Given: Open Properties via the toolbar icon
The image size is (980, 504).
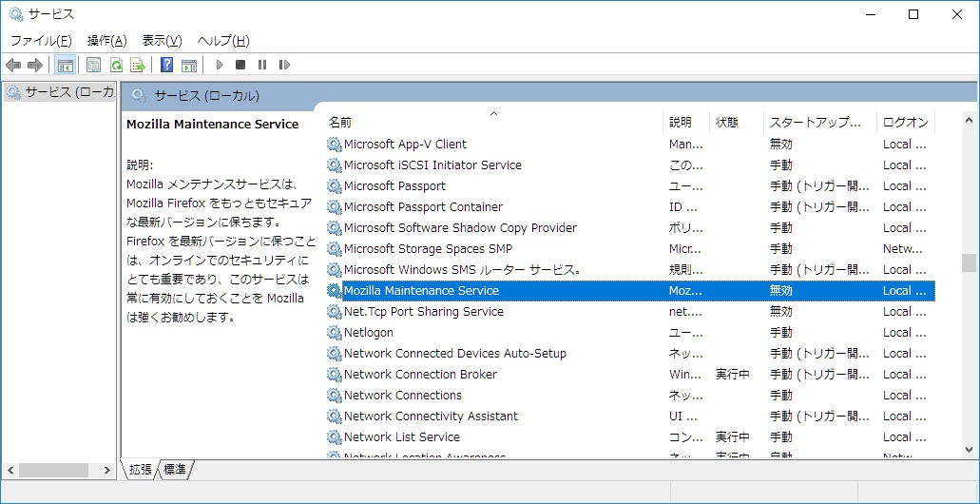Looking at the screenshot, I should click(x=93, y=65).
